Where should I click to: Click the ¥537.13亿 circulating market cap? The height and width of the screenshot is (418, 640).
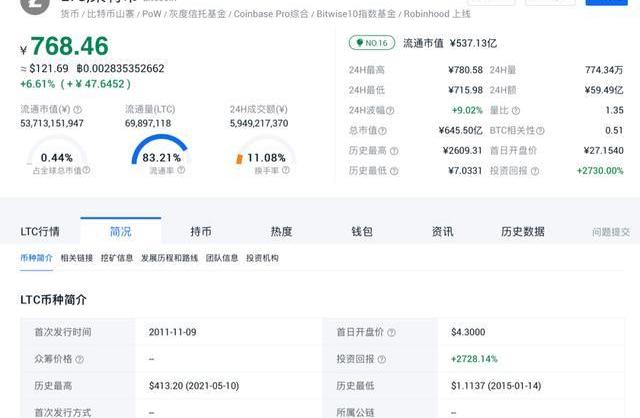pos(473,43)
